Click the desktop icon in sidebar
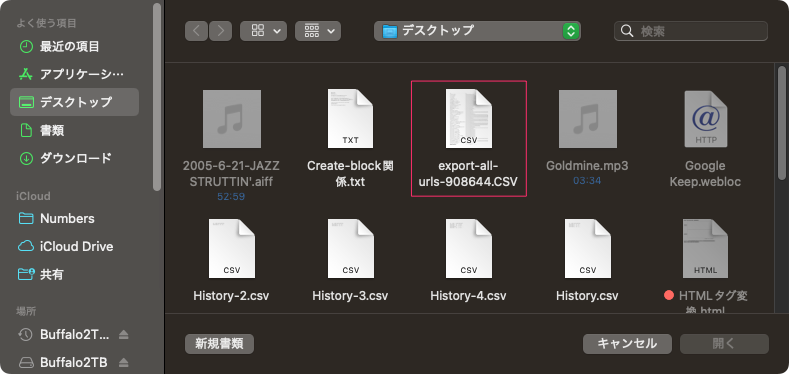Image resolution: width=789 pixels, height=374 pixels. coord(25,102)
